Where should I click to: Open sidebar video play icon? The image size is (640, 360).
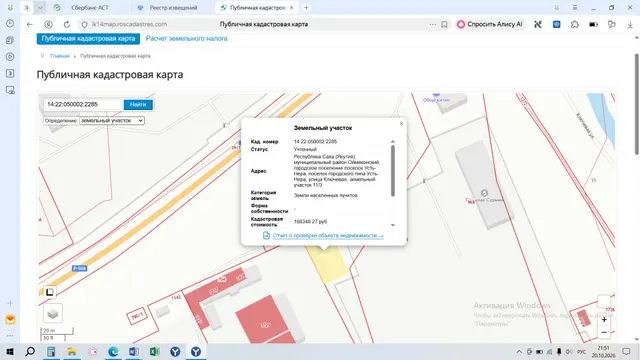pyautogui.click(x=10, y=57)
